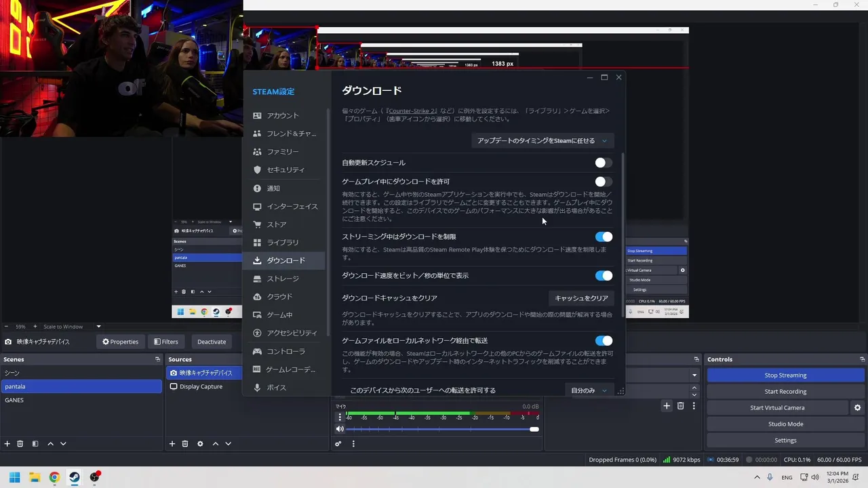The image size is (868, 488).
Task: Open the コントローラ settings section
Action: [x=283, y=351]
